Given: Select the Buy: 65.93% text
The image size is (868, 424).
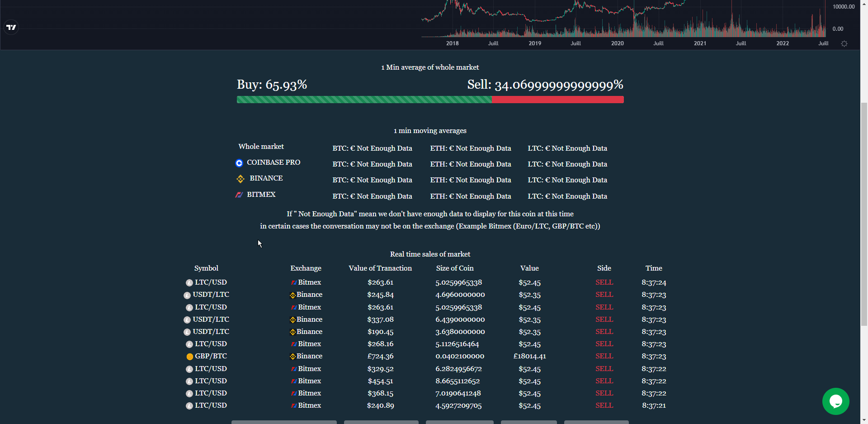Looking at the screenshot, I should point(272,85).
